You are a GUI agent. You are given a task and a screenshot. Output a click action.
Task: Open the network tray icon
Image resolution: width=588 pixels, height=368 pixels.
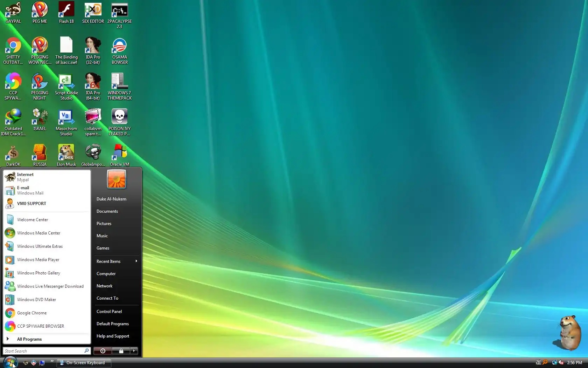(554, 362)
